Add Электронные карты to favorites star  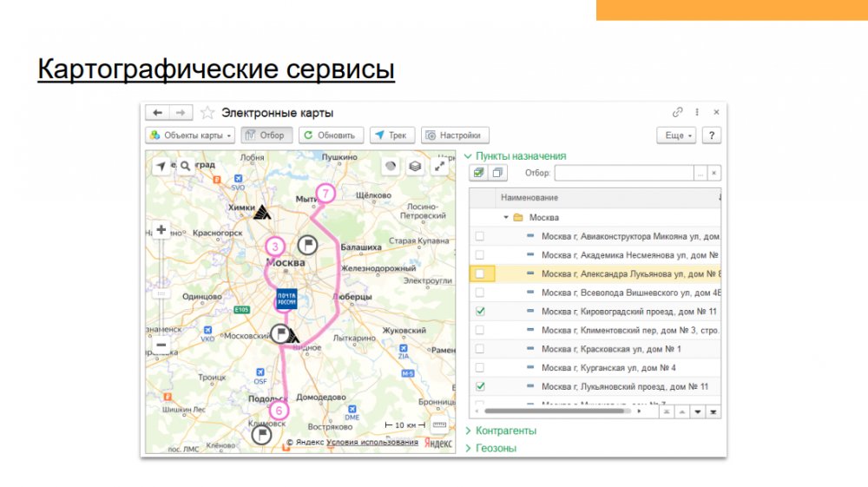[x=207, y=113]
